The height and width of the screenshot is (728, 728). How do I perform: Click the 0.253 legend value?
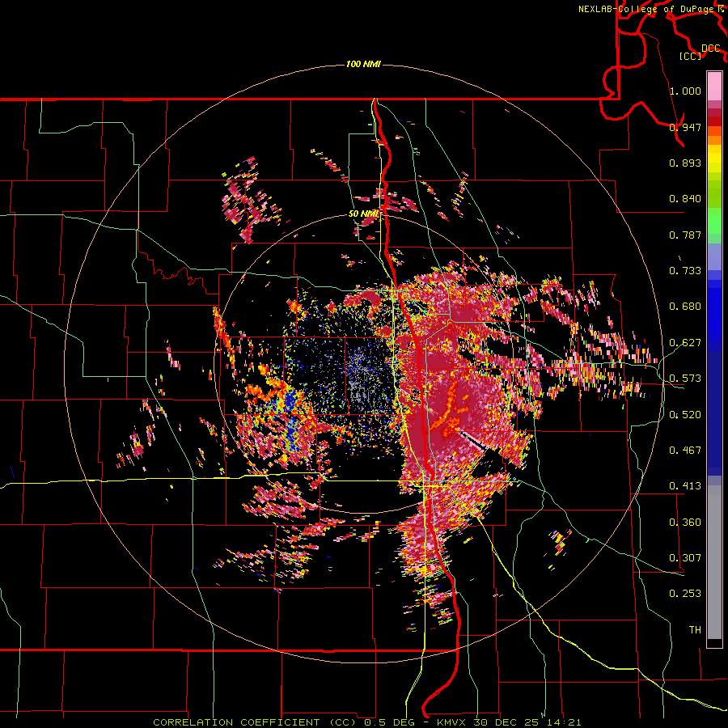[685, 594]
